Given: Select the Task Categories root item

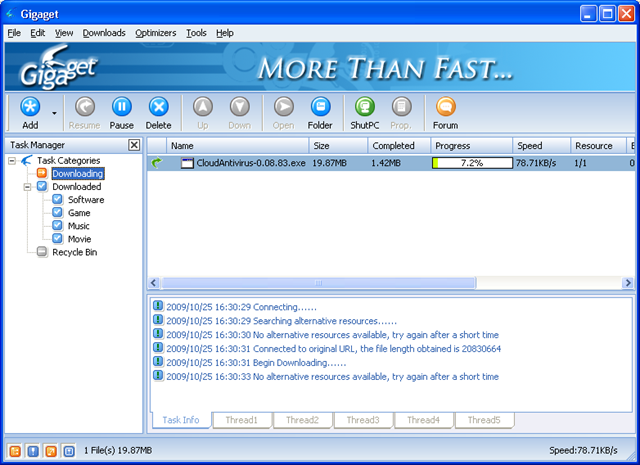Looking at the screenshot, I should (69, 160).
